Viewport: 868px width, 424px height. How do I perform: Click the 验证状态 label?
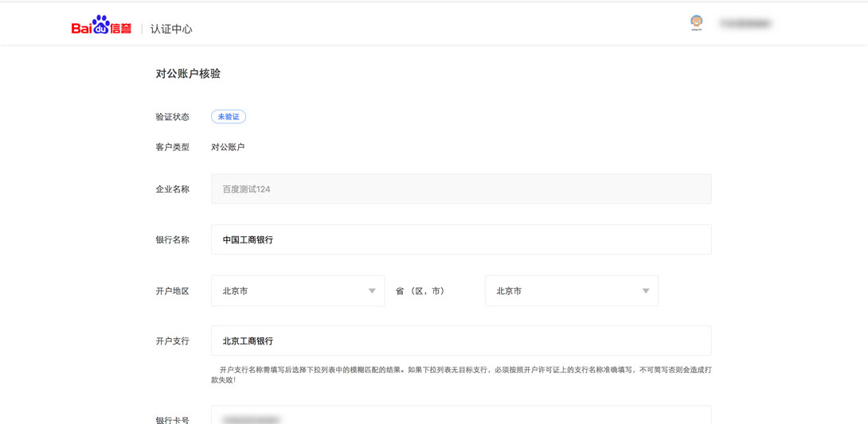172,117
